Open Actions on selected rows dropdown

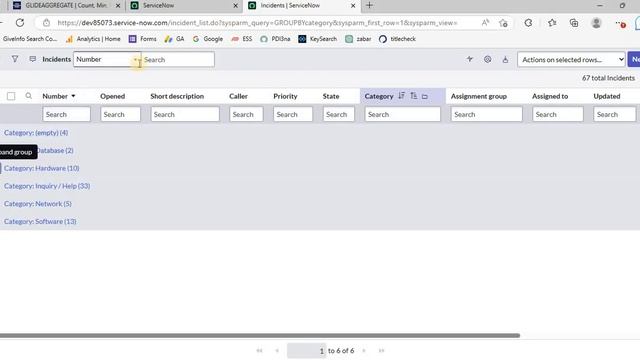click(x=571, y=60)
